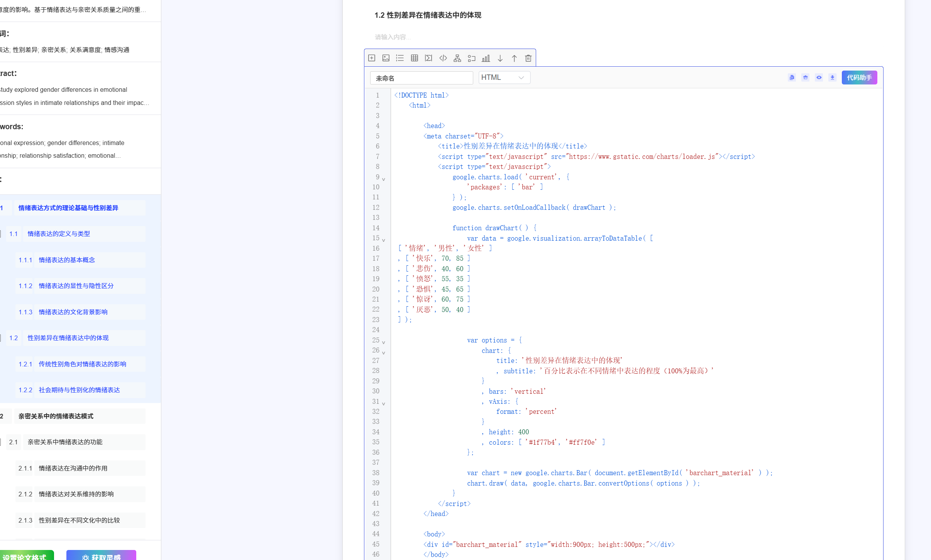
Task: Toggle code preview with eye icon
Action: coord(819,78)
